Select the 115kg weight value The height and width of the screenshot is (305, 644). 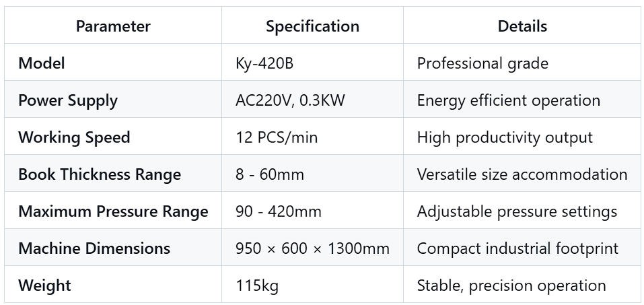coord(257,285)
